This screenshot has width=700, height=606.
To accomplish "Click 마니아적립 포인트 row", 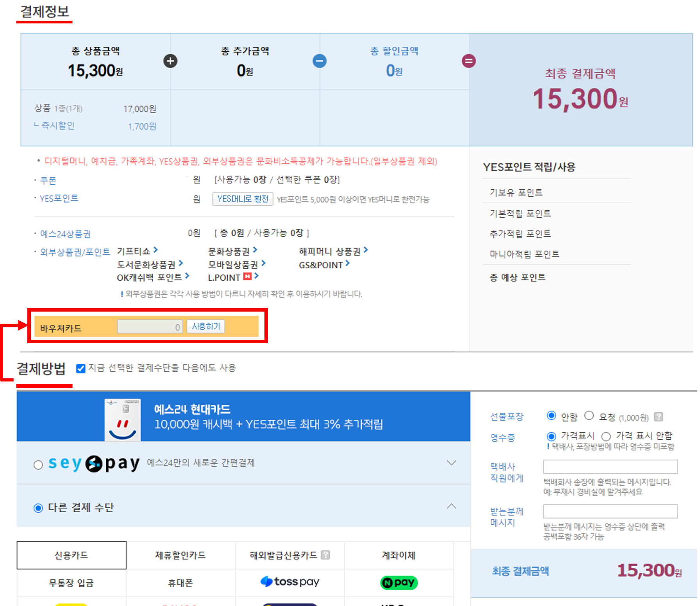I will [x=557, y=254].
